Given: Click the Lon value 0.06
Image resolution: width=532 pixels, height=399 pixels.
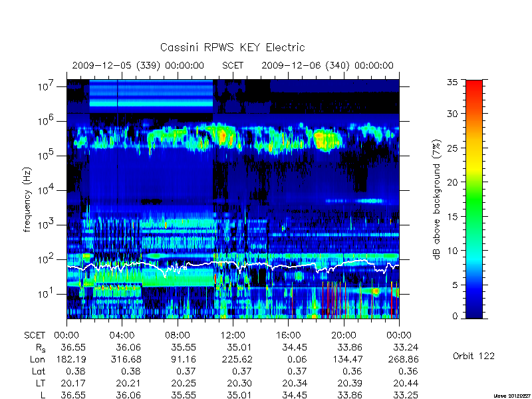Looking at the screenshot, I should 297,359.
